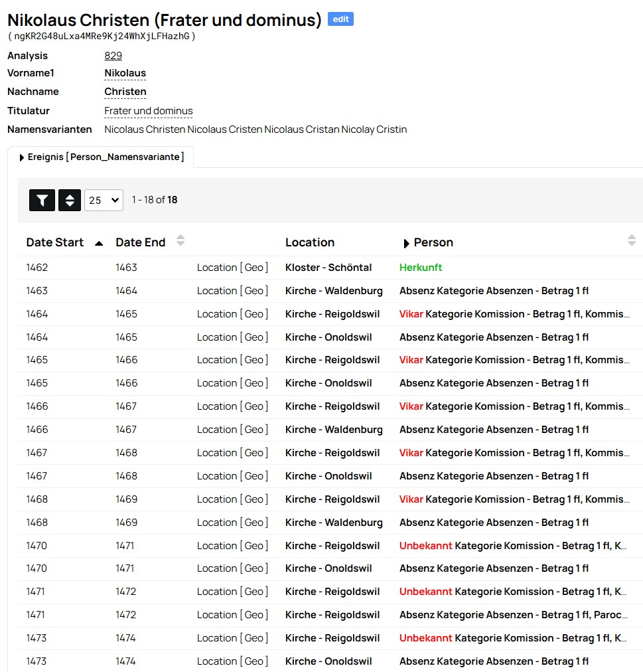Open the Unbekannt entry for 1470

coord(513,546)
